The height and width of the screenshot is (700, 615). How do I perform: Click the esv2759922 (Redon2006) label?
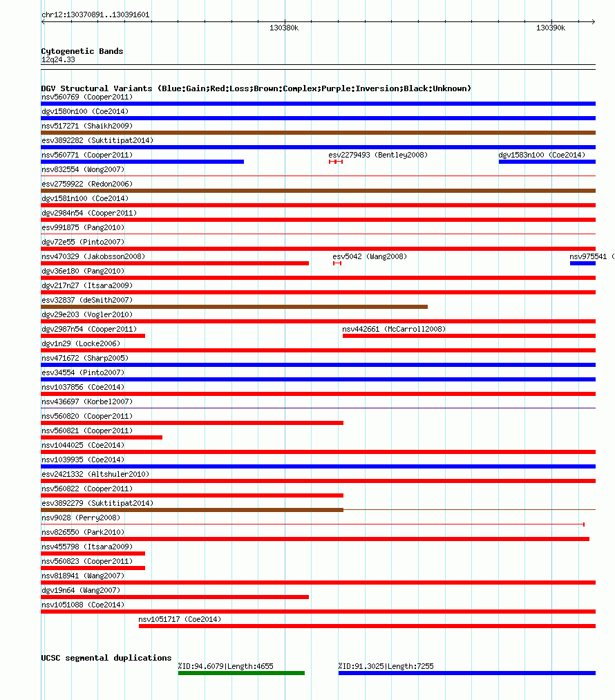(87, 184)
